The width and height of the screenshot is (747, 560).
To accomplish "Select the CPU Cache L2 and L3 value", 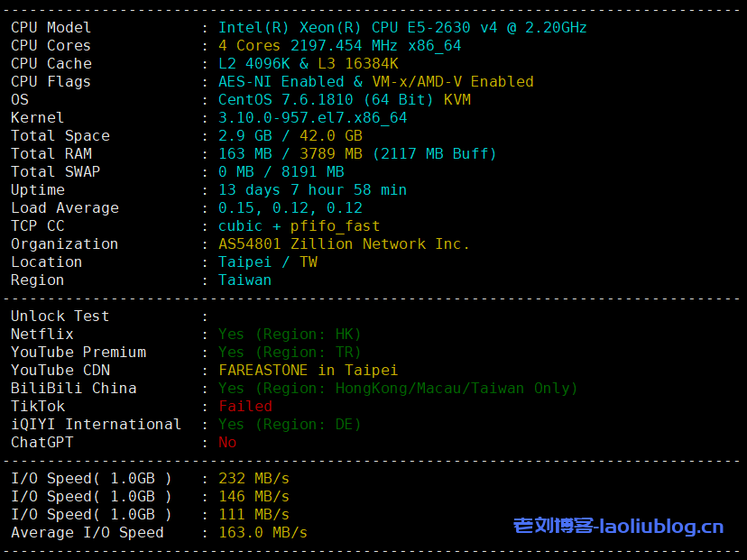I will [308, 64].
